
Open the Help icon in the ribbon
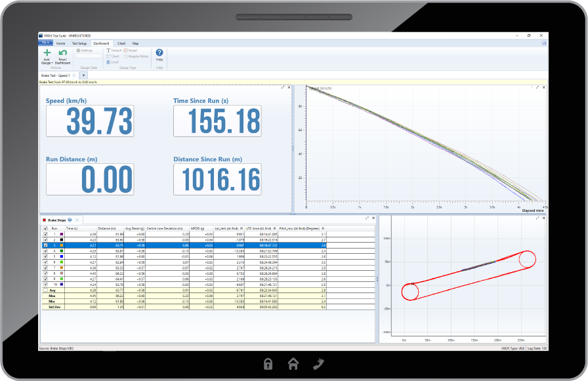(159, 53)
